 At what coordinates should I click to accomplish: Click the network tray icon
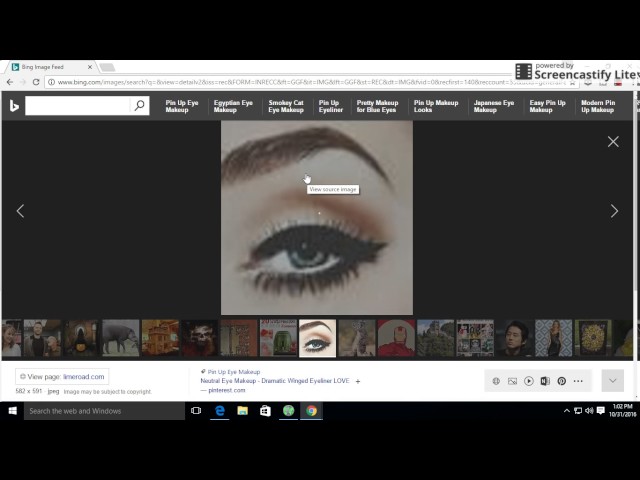(x=578, y=411)
